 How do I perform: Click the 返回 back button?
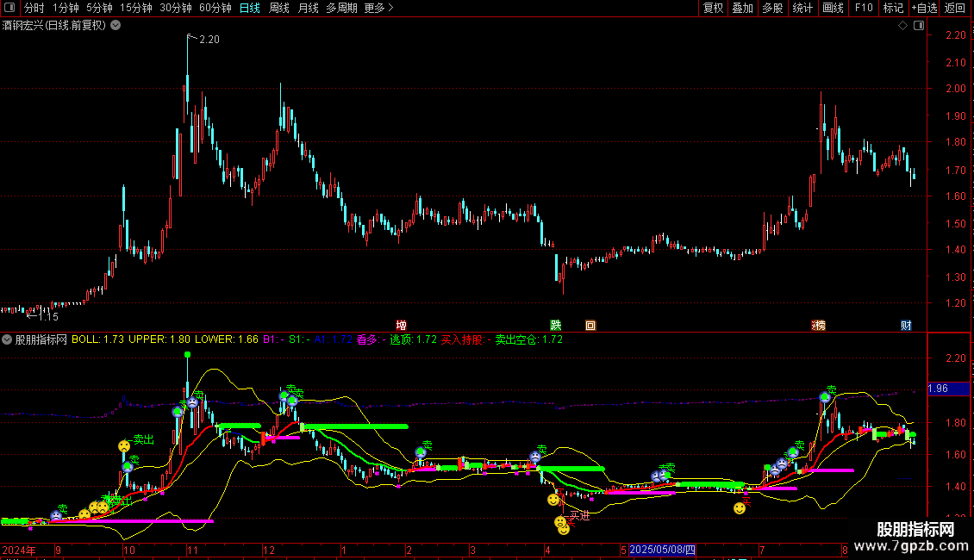coord(955,8)
